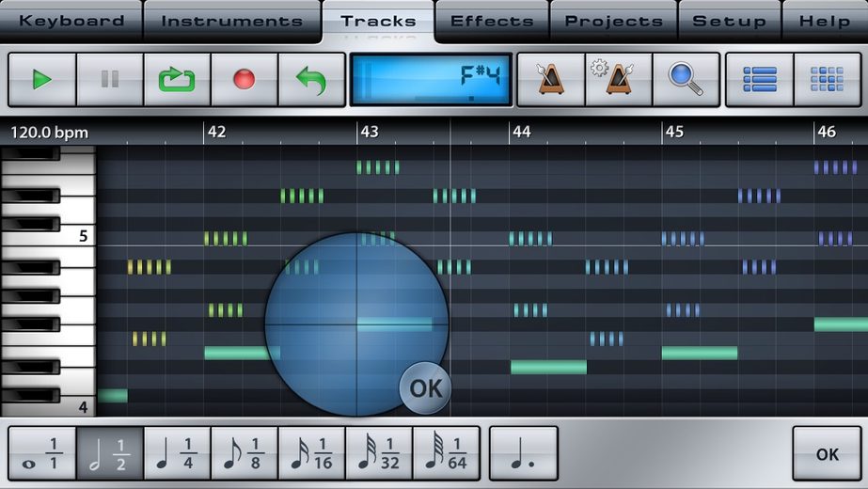The image size is (868, 489).
Task: Open the Instruments tab
Action: coord(232,21)
